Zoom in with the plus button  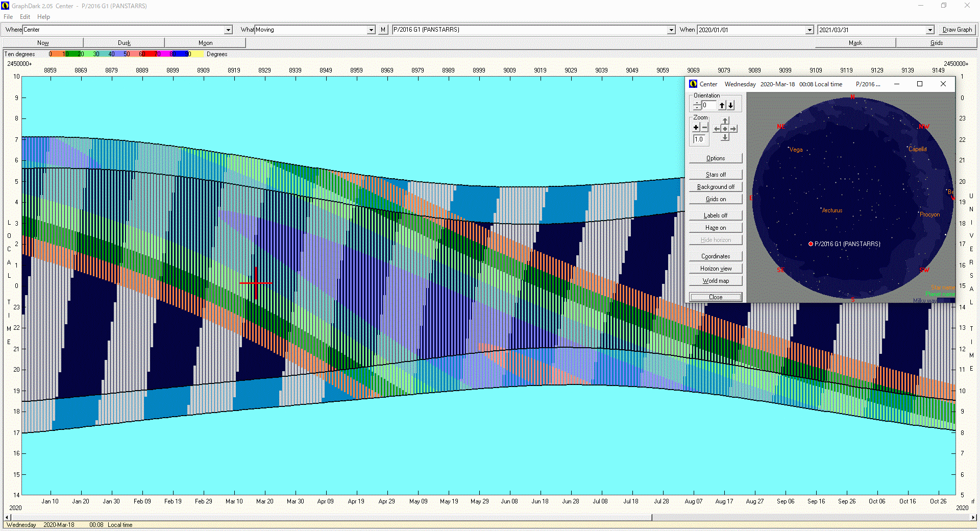(696, 128)
